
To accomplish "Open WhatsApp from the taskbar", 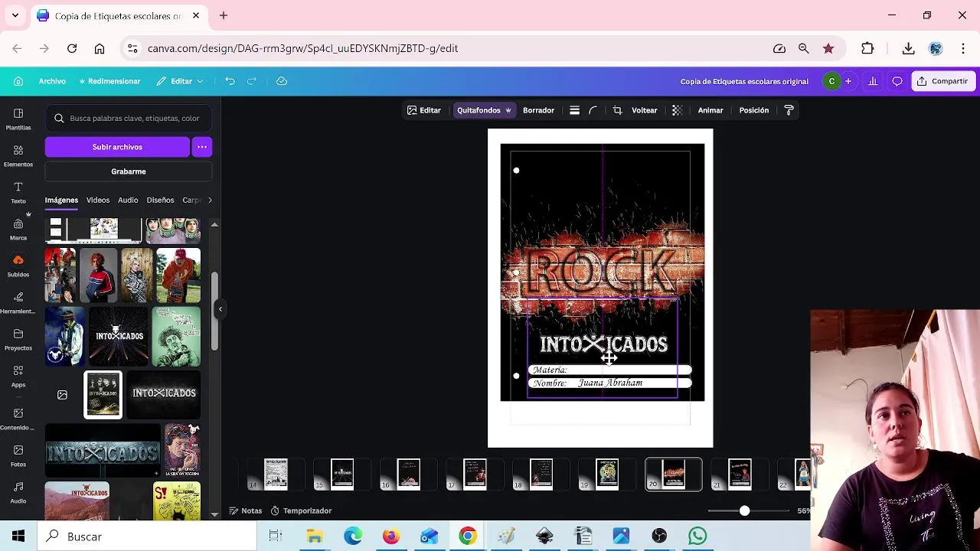I will pos(697,536).
